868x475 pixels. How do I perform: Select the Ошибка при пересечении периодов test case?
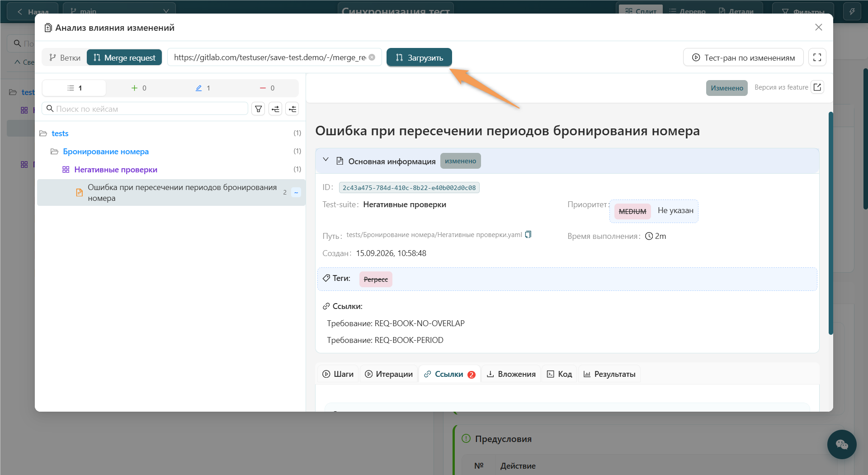[x=171, y=193]
